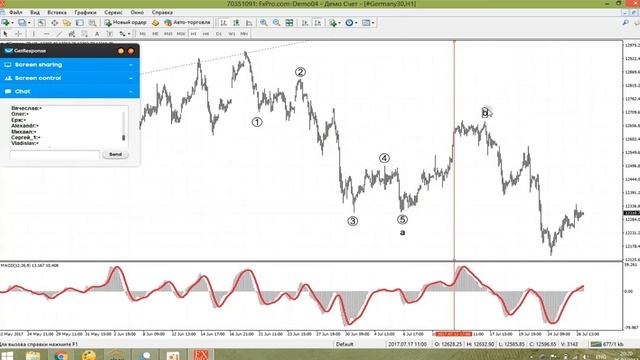Screen dimensions: 640x360
Task: Open the Windows Start button
Action: click(x=7, y=356)
